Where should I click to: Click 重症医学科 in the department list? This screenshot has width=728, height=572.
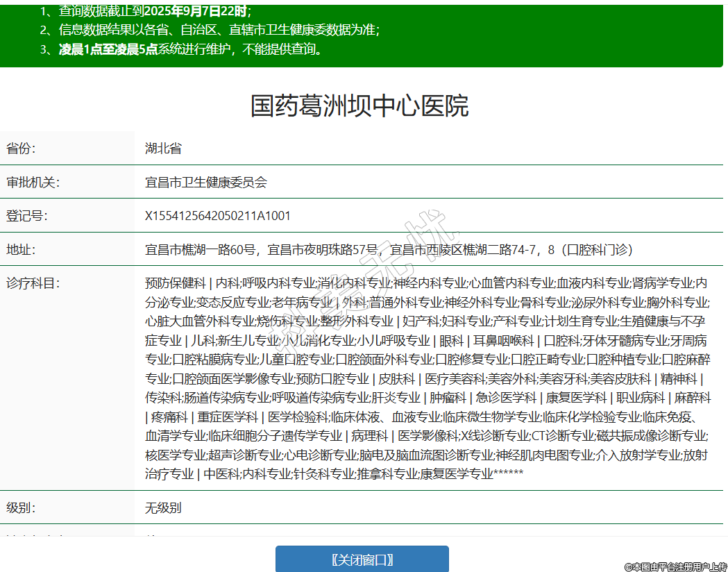pyautogui.click(x=228, y=417)
